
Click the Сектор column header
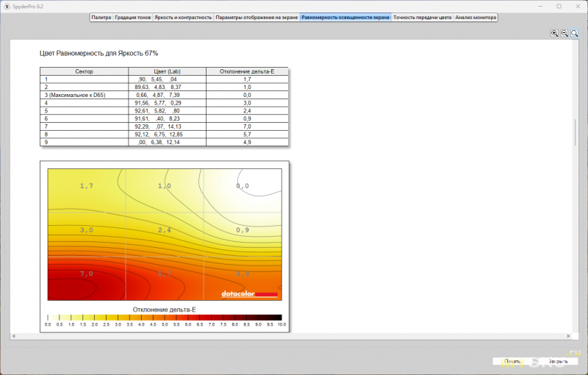(x=84, y=71)
